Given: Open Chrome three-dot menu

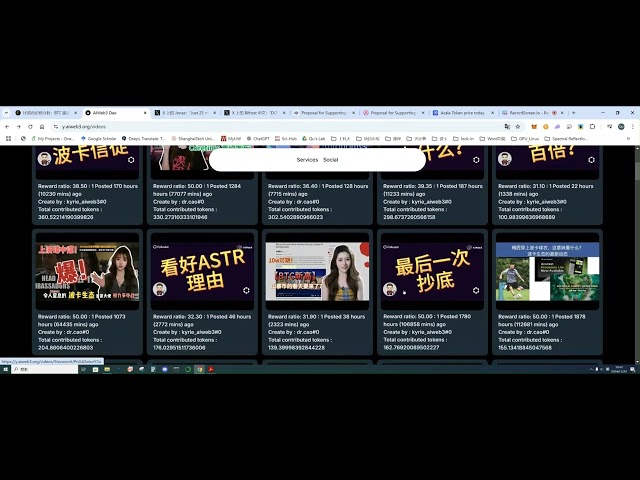Looking at the screenshot, I should click(x=633, y=127).
